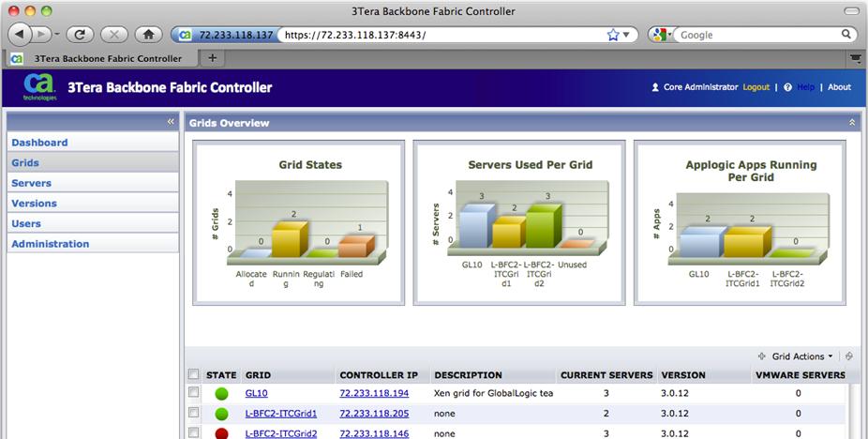This screenshot has width=868, height=439.
Task: Open the back-forward history dropdown arrow
Action: (57, 35)
